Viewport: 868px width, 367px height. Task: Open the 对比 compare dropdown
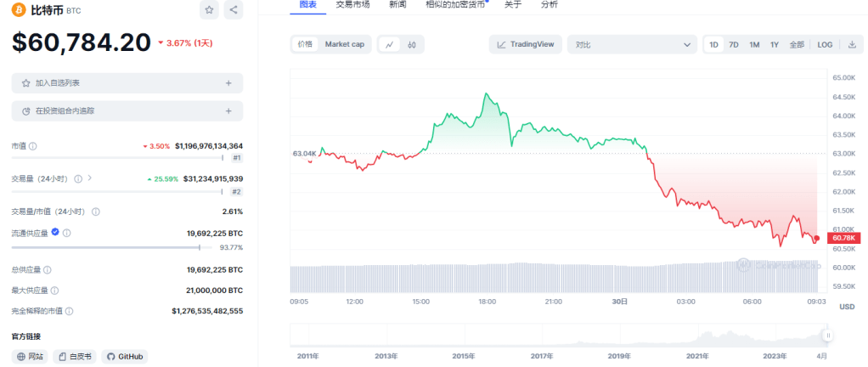[633, 44]
